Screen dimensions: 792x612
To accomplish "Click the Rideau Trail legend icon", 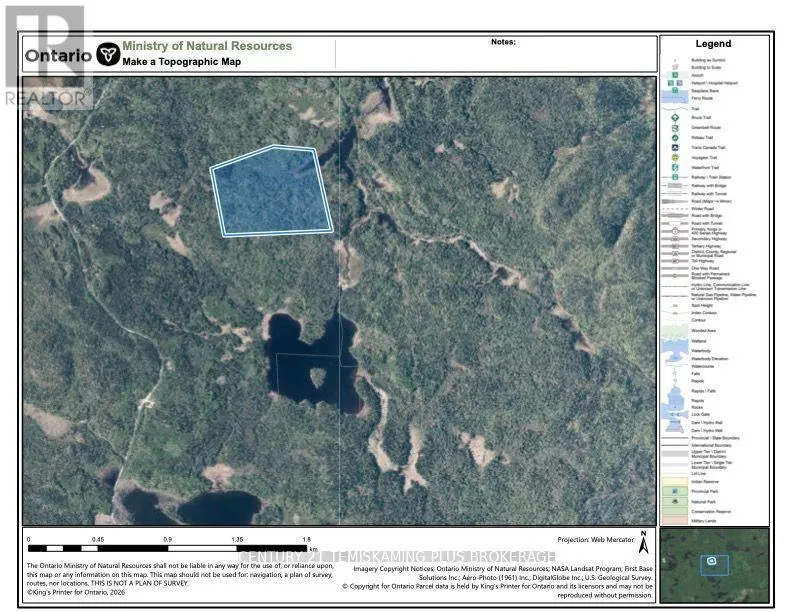I will (675, 137).
